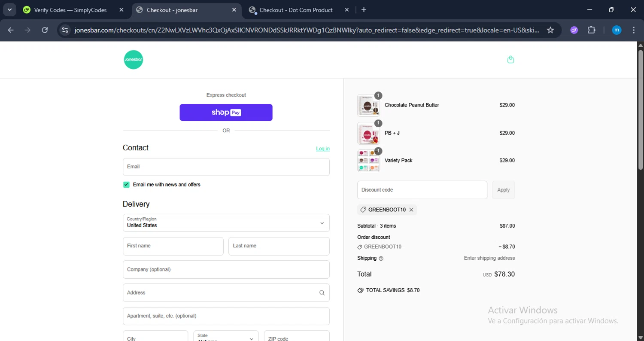Close the Verify Codes — SimplyCodes tab
Viewport: 644px width, 341px height.
[x=122, y=10]
